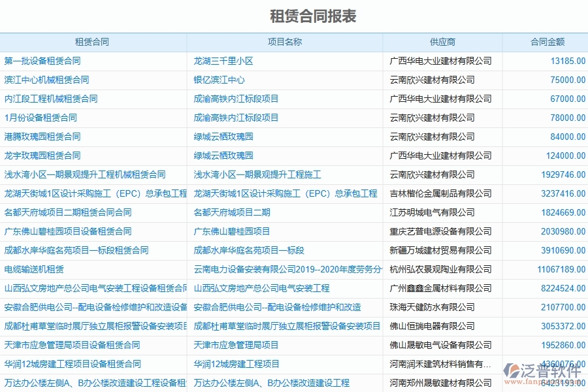588x392 pixels.
Task: Open project 广东佛山碧桂园项目
Action: pyautogui.click(x=233, y=231)
